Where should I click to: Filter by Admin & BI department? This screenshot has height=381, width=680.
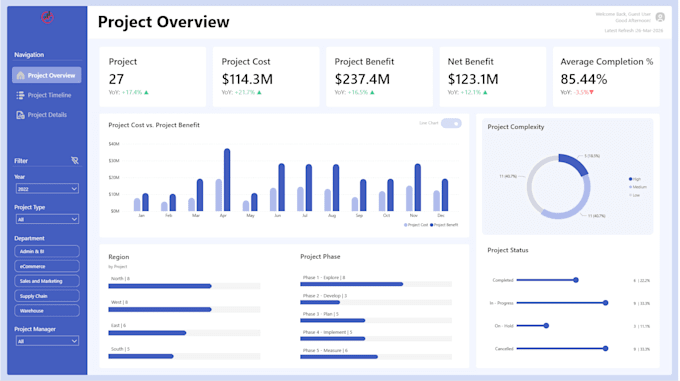pos(47,251)
